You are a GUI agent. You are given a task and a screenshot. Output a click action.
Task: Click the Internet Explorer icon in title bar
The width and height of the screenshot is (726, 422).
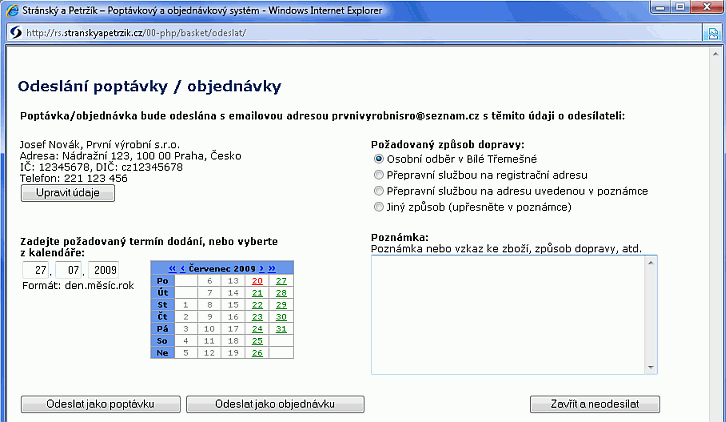(13, 10)
